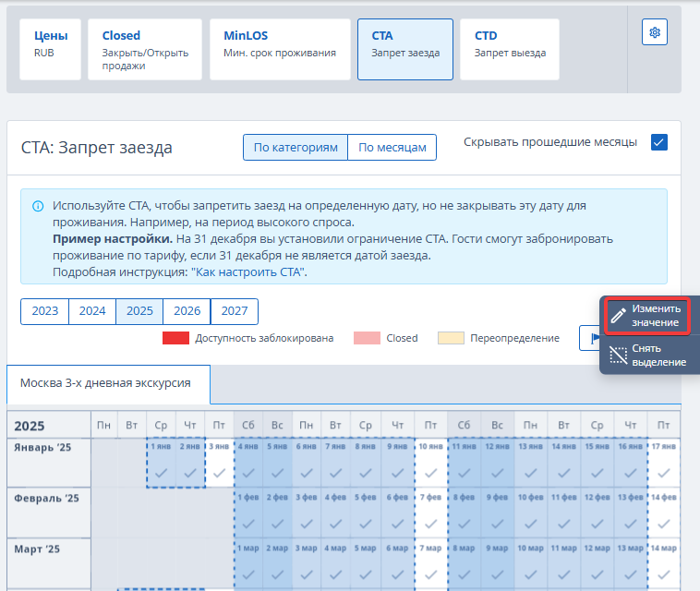Click the 2025 table corner header
The width and height of the screenshot is (700, 591).
pos(49,425)
